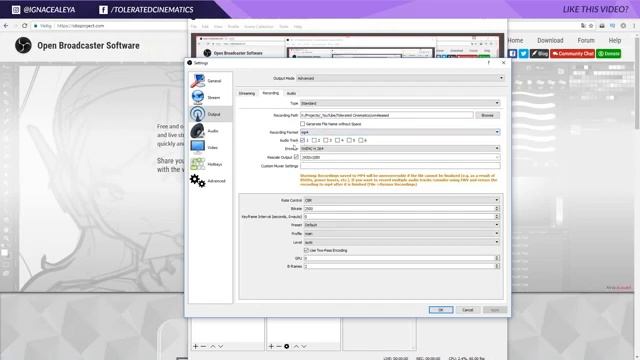This screenshot has height=360, width=640.
Task: Open Hotkeys settings keyboard icon
Action: tap(198, 164)
